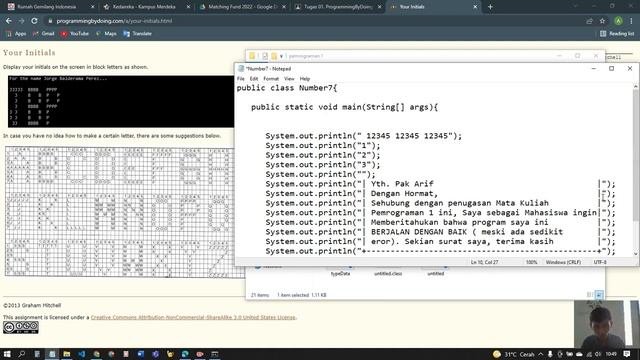Click the Creative Commons badge image

point(21,327)
